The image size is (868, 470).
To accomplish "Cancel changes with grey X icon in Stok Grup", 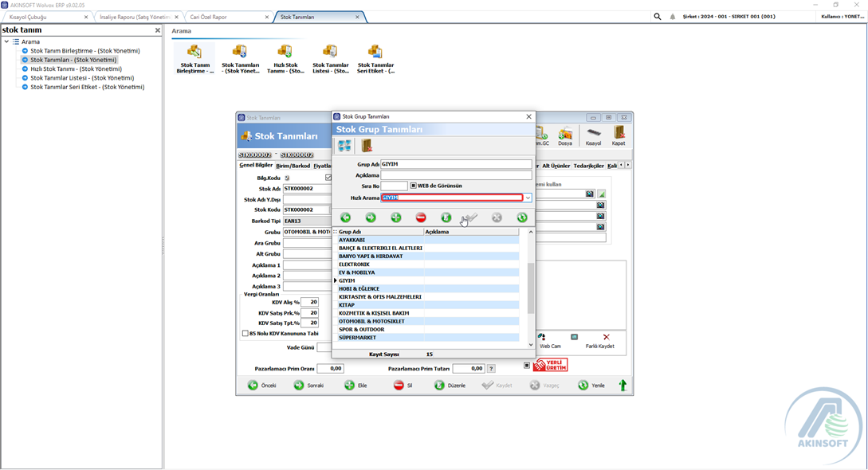I will (497, 217).
